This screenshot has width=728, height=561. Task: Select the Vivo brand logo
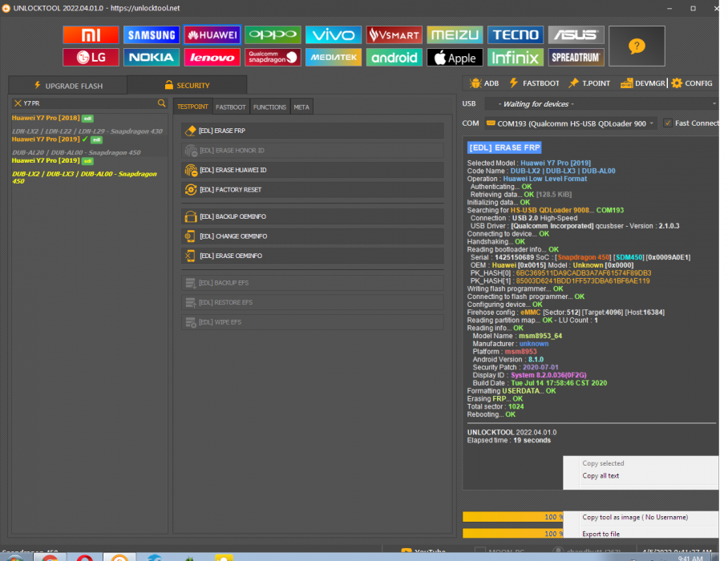pos(334,34)
